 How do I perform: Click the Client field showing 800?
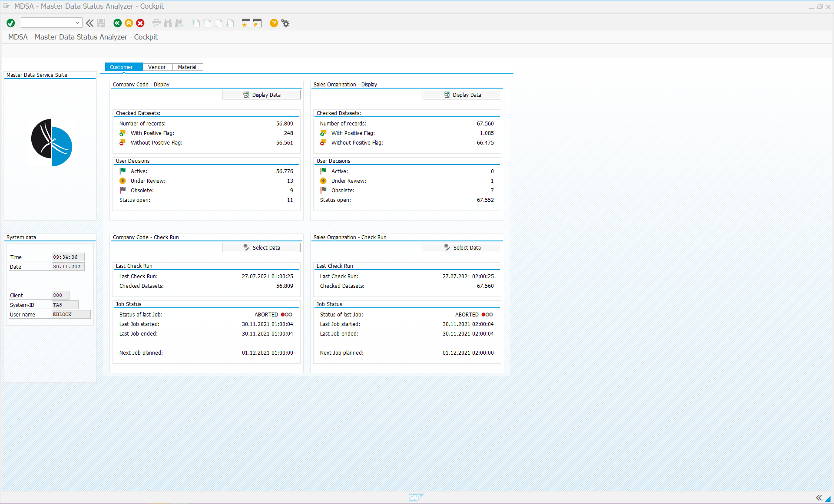coord(60,295)
